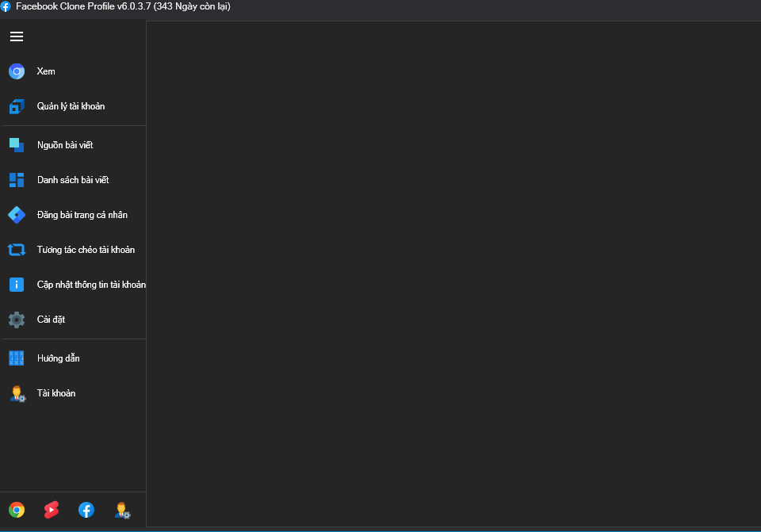This screenshot has width=761, height=532.
Task: Click the Facebook logo in title bar
Action: 6,6
